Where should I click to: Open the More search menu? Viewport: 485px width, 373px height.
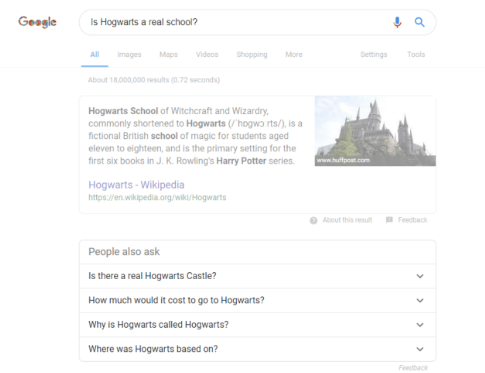[294, 54]
